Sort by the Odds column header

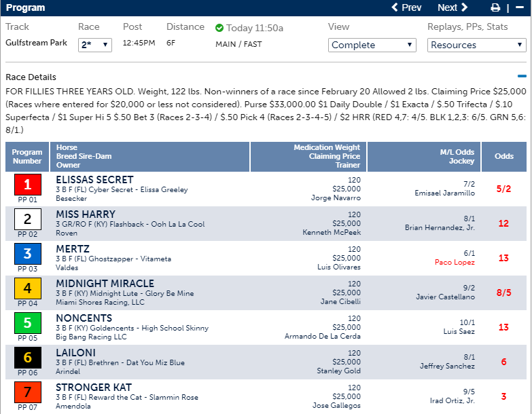503,156
